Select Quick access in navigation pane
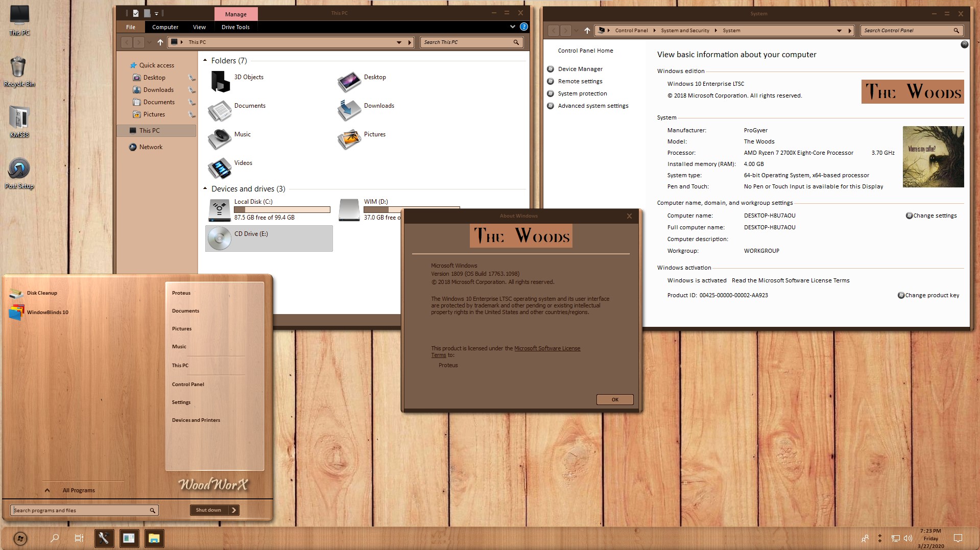Screen dimensions: 980x550 [x=156, y=65]
